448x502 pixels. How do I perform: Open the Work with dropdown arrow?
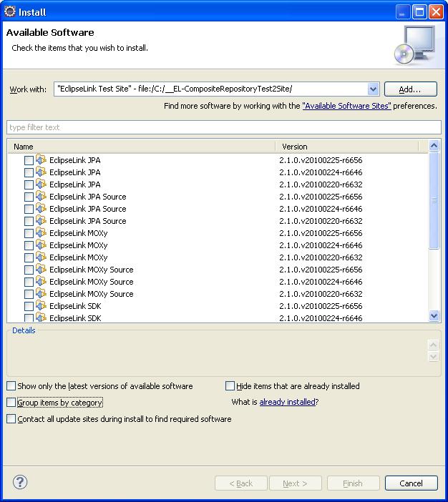point(373,89)
